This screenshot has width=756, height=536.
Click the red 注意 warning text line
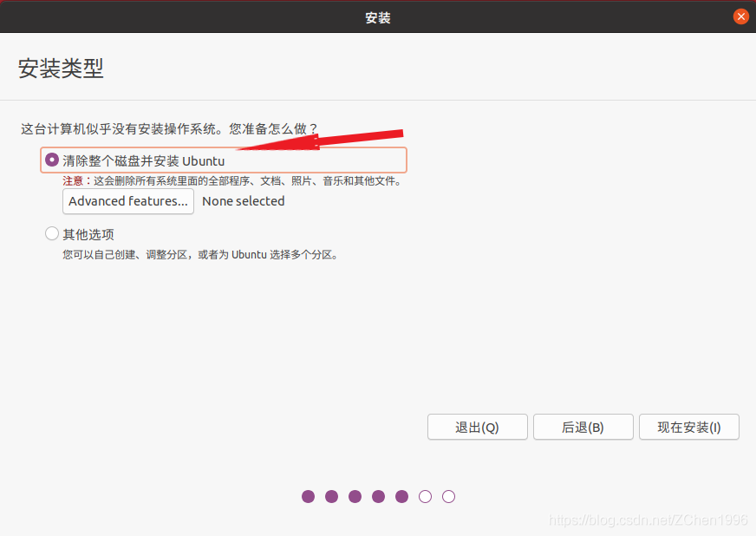pyautogui.click(x=232, y=181)
